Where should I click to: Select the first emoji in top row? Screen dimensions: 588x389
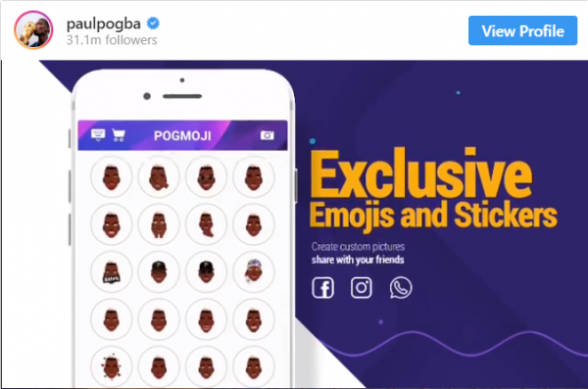pyautogui.click(x=112, y=177)
